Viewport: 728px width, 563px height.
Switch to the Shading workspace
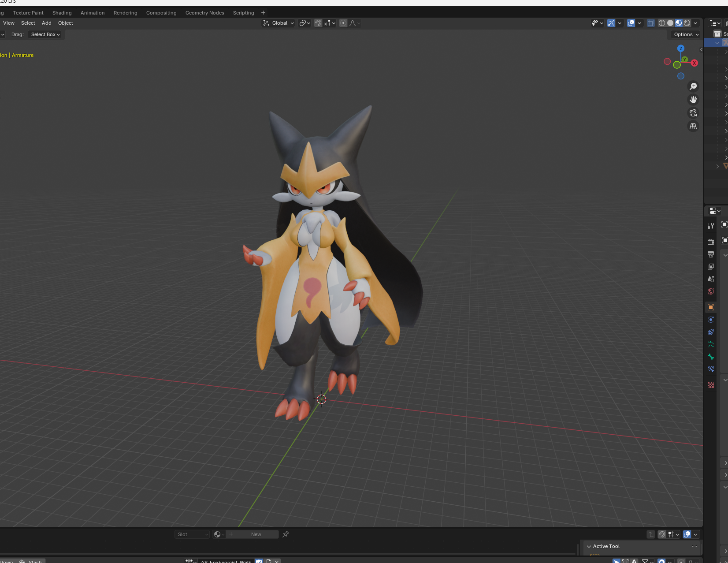[62, 13]
